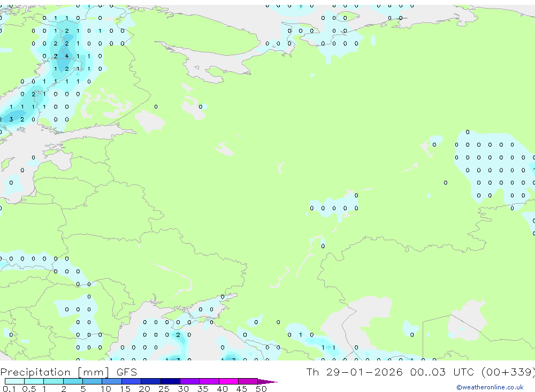Click the '30' legend scale label

coord(183,389)
